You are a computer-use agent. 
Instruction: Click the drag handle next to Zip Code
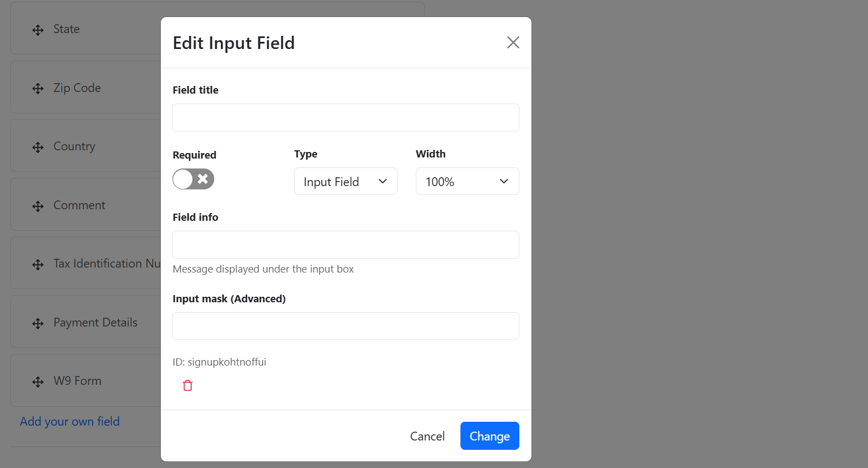pyautogui.click(x=38, y=89)
